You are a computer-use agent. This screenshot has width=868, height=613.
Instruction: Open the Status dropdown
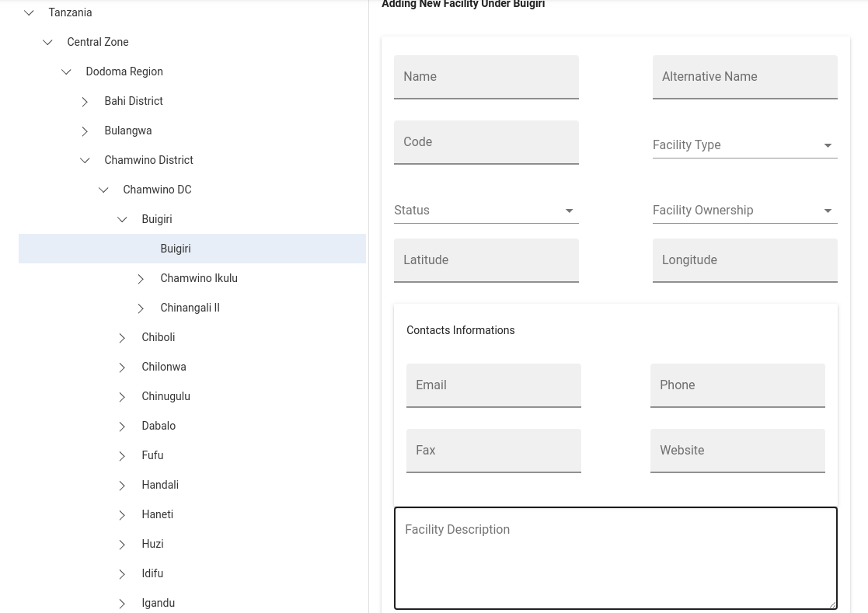point(486,211)
